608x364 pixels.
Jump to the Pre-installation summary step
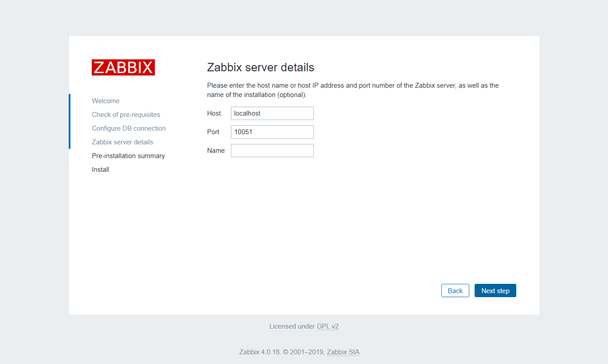(x=128, y=156)
